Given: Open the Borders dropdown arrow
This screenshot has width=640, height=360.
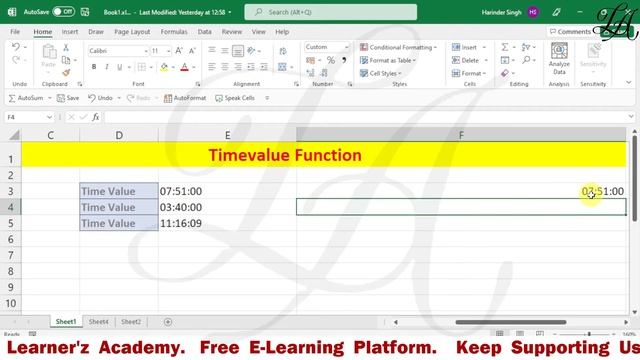Looking at the screenshot, I should 151,67.
